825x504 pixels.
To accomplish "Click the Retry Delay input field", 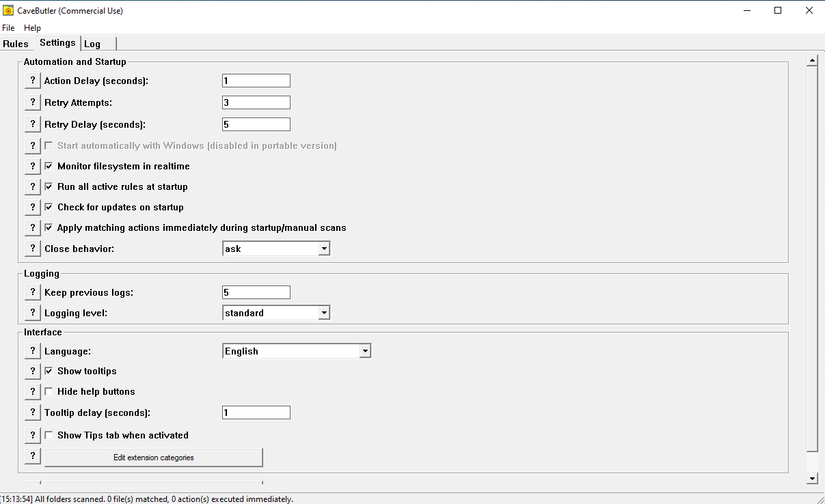I will [256, 124].
